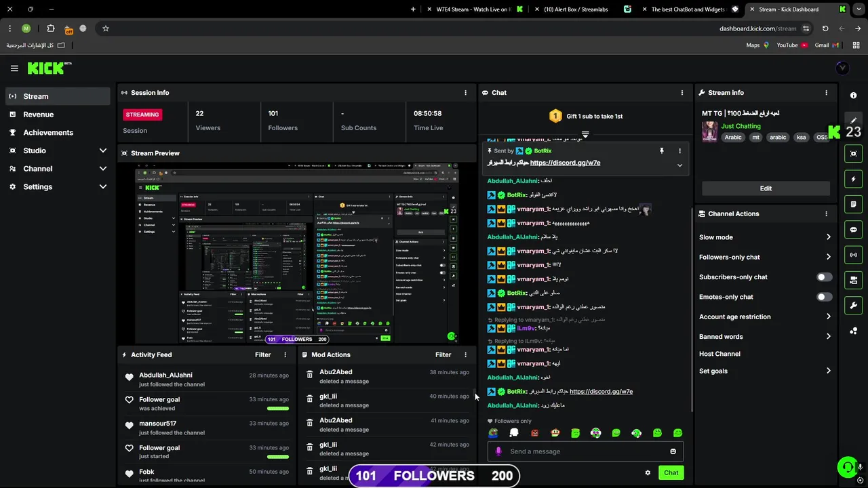
Task: Select the screen capture frame icon
Action: pos(853,154)
